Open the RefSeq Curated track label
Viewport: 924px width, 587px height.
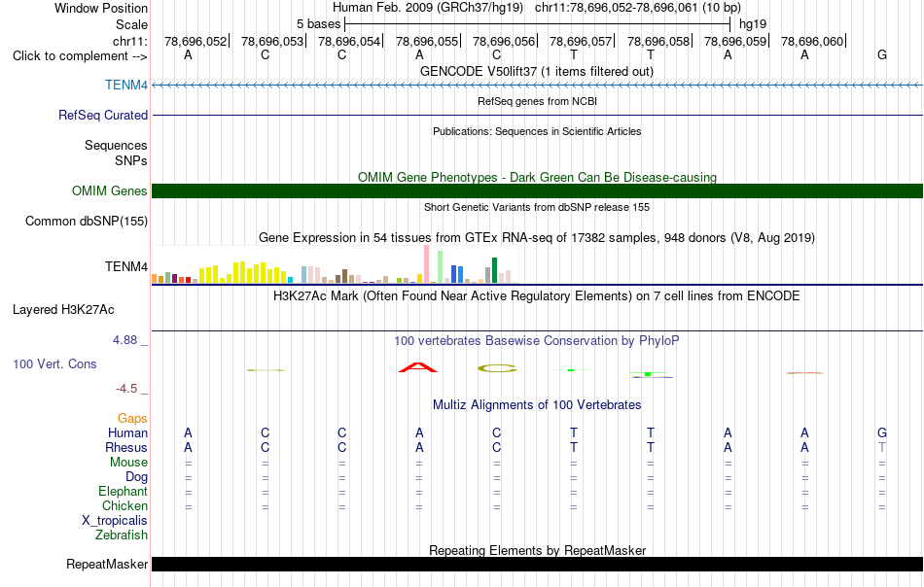103,115
